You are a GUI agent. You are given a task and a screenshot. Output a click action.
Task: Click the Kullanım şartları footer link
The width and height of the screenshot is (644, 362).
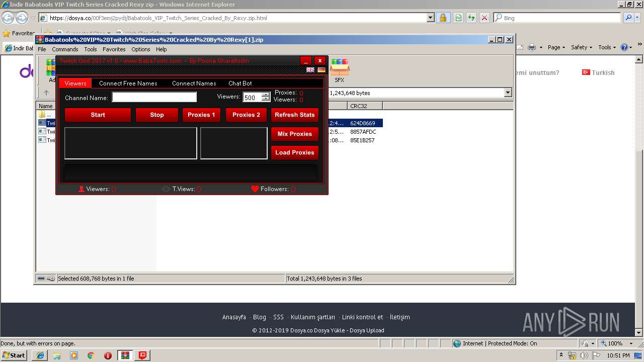[x=313, y=317]
